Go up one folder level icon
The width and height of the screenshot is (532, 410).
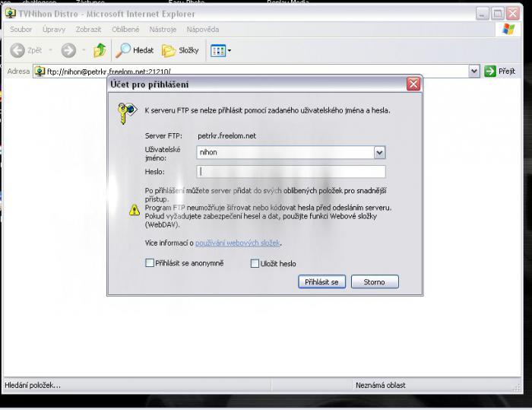pos(100,50)
